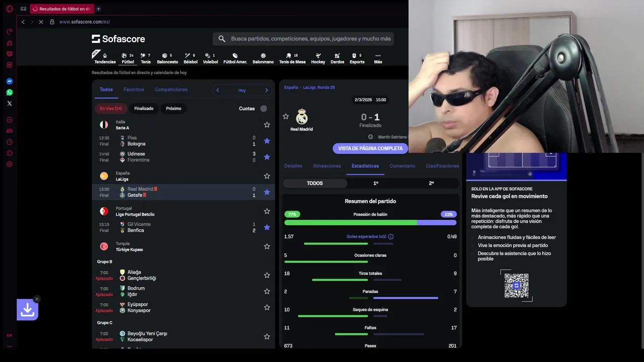Open Facebook Messenger in the sidebar
The width and height of the screenshot is (644, 362).
click(9, 81)
